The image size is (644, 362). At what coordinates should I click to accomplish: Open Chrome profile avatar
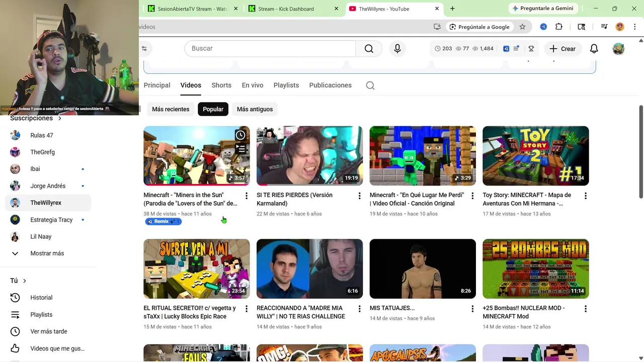point(620,27)
